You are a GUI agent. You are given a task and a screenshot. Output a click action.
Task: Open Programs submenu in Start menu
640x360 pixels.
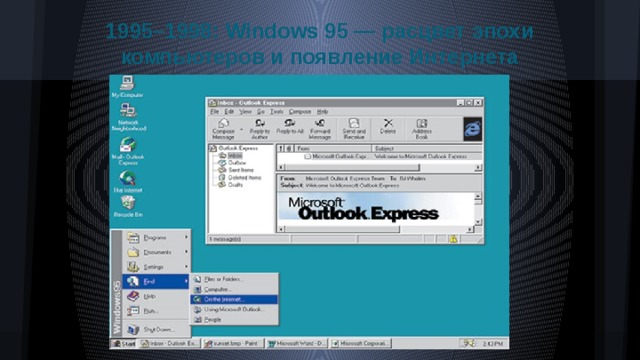tap(156, 237)
